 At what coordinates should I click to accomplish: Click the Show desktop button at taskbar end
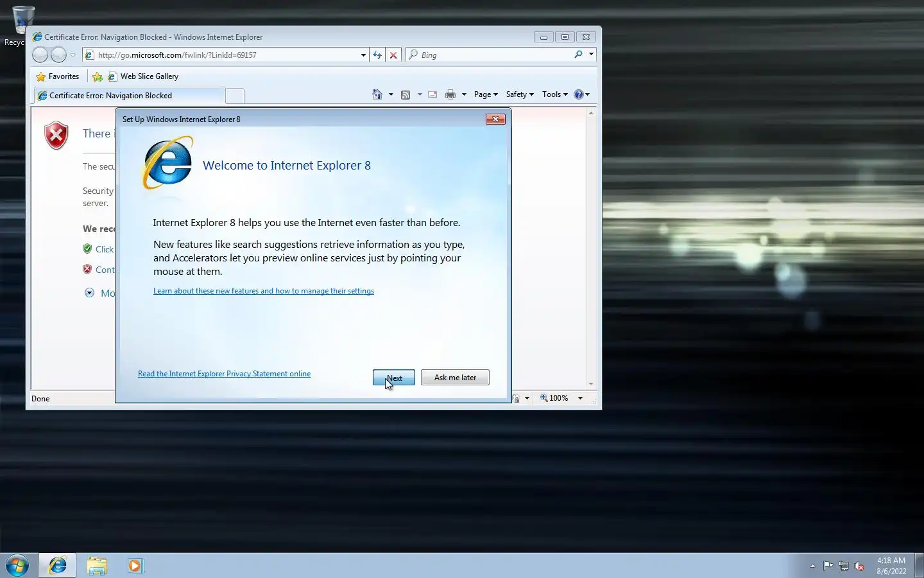919,566
